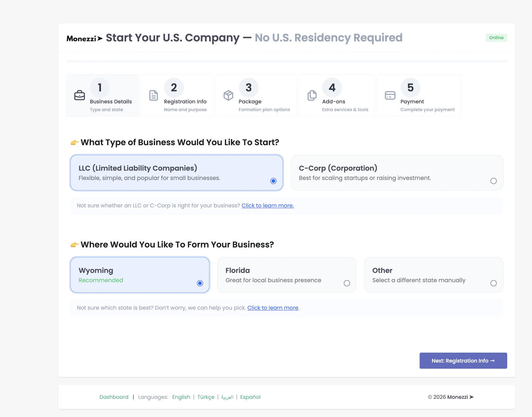Click the briefcase Business Details icon
This screenshot has width=532, height=417.
79,95
